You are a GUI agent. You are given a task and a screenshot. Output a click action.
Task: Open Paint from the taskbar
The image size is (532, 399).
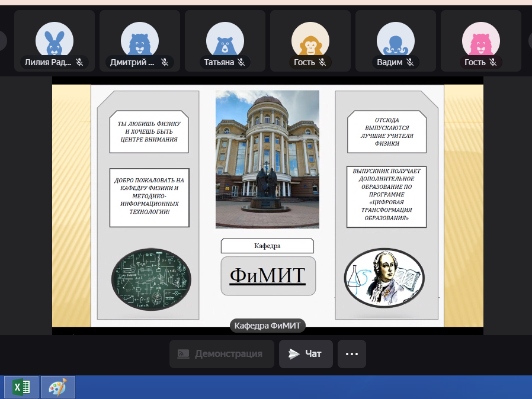57,387
